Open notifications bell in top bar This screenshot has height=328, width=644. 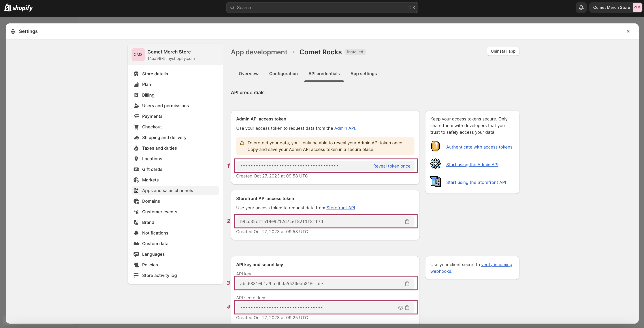(581, 8)
